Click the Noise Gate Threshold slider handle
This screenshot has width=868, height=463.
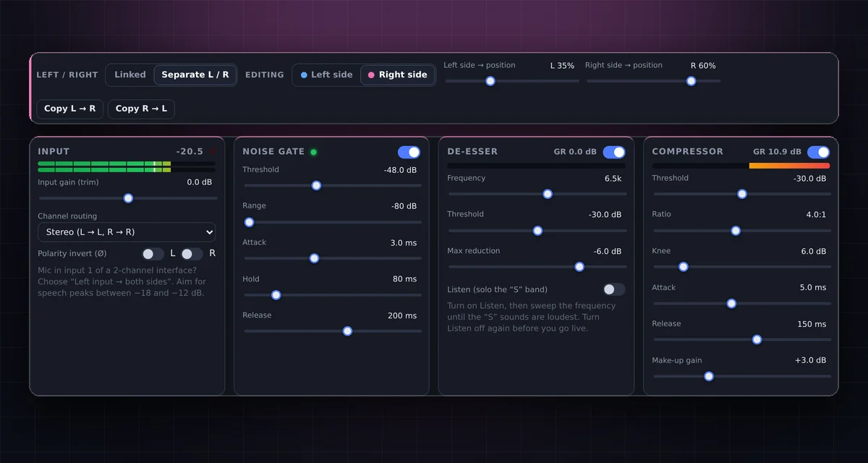(316, 185)
